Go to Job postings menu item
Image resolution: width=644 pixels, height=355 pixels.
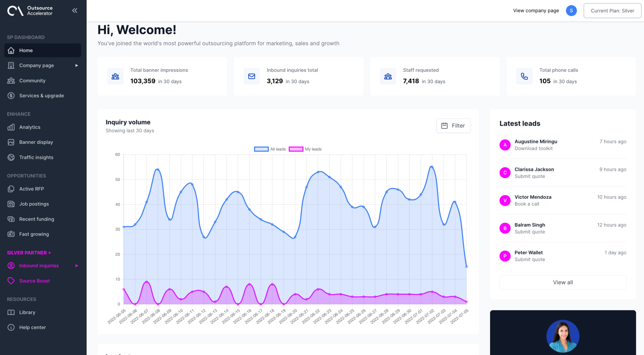click(x=34, y=204)
